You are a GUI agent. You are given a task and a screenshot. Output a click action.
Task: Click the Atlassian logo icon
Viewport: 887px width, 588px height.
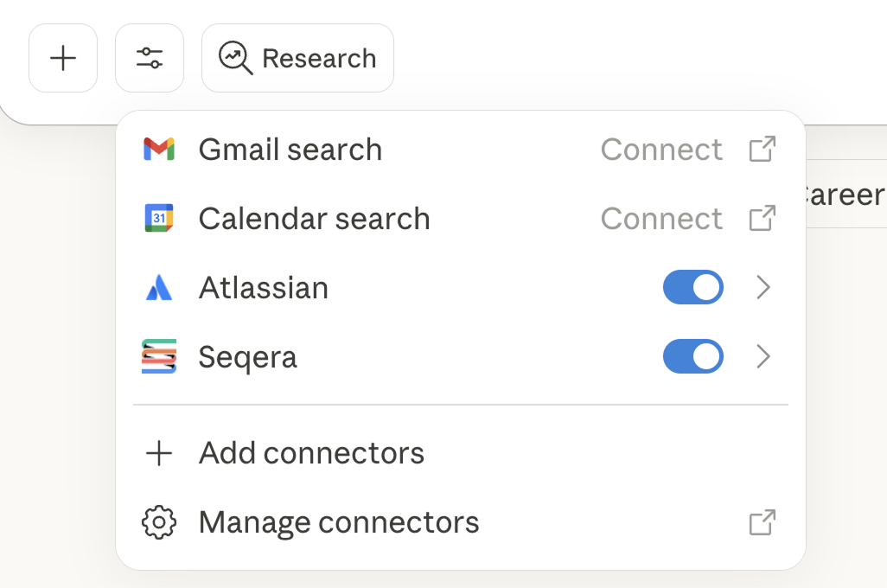coord(159,288)
